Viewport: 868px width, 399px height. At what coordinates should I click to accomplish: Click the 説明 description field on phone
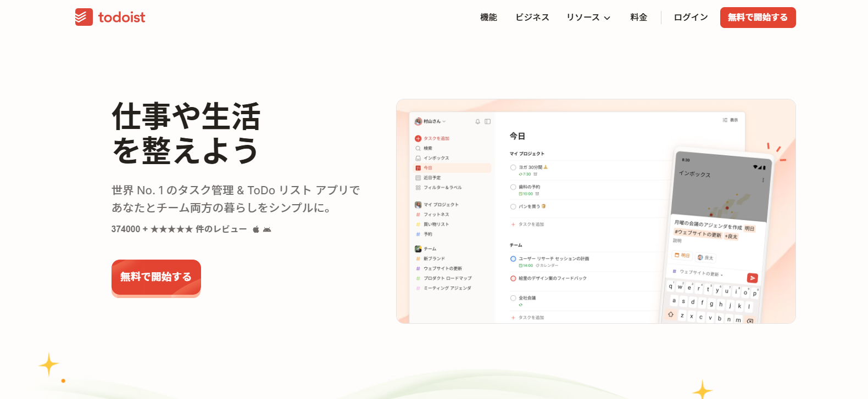pyautogui.click(x=677, y=240)
